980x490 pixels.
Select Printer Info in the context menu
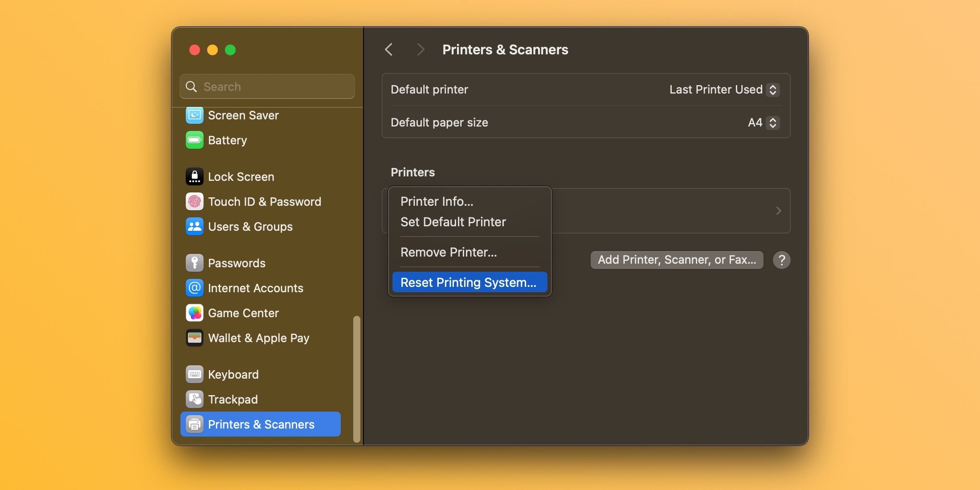click(437, 201)
